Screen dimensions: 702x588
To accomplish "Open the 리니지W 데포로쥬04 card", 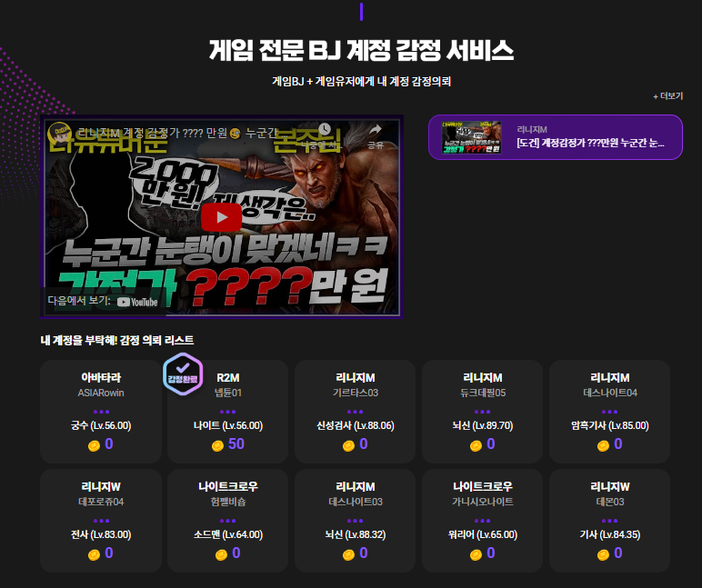I will pos(101,521).
